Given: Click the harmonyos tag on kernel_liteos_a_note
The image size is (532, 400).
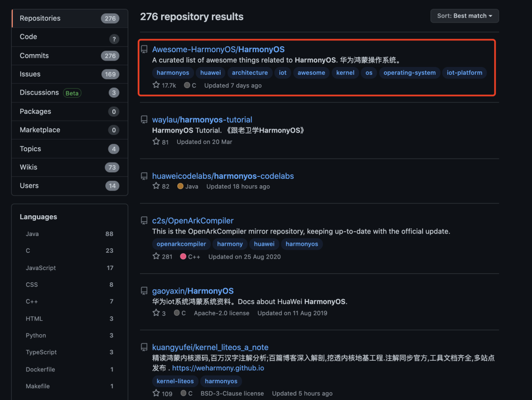Looking at the screenshot, I should (221, 381).
